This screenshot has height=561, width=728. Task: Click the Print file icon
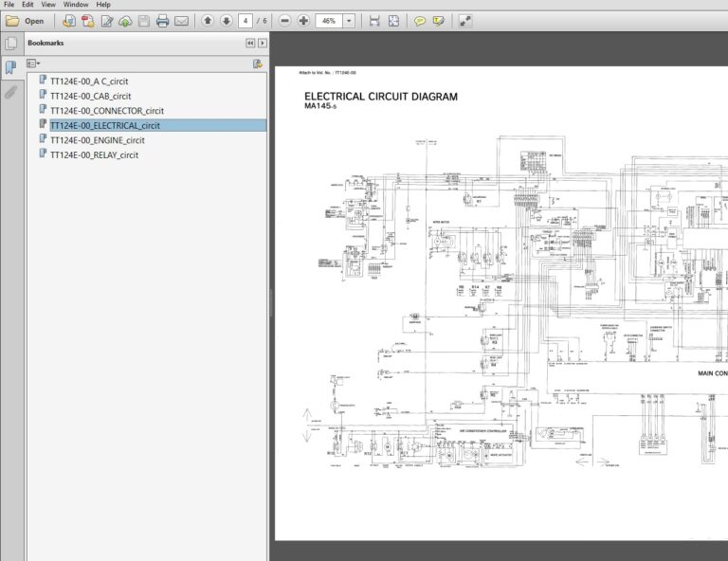[x=162, y=21]
